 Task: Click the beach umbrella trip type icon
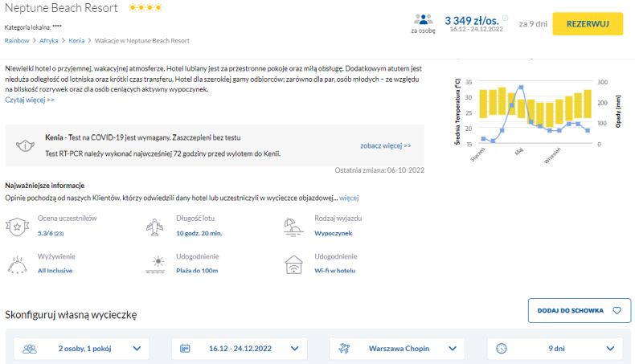point(294,227)
